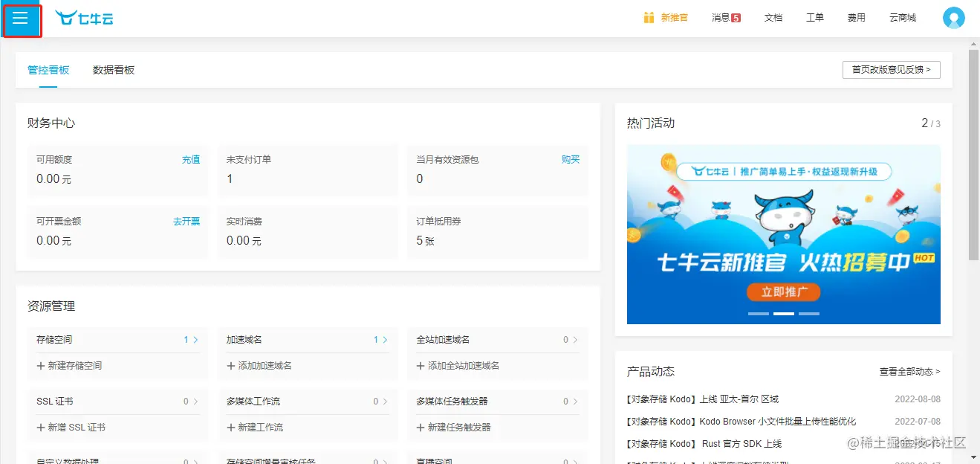Open 云商城 in top navigation

[x=903, y=18]
